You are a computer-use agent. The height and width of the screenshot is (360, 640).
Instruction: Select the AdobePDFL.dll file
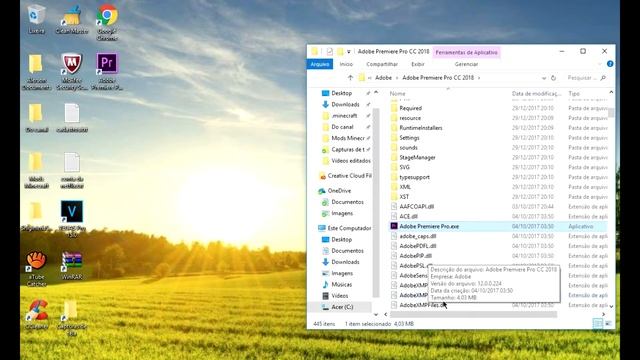[x=418, y=246]
